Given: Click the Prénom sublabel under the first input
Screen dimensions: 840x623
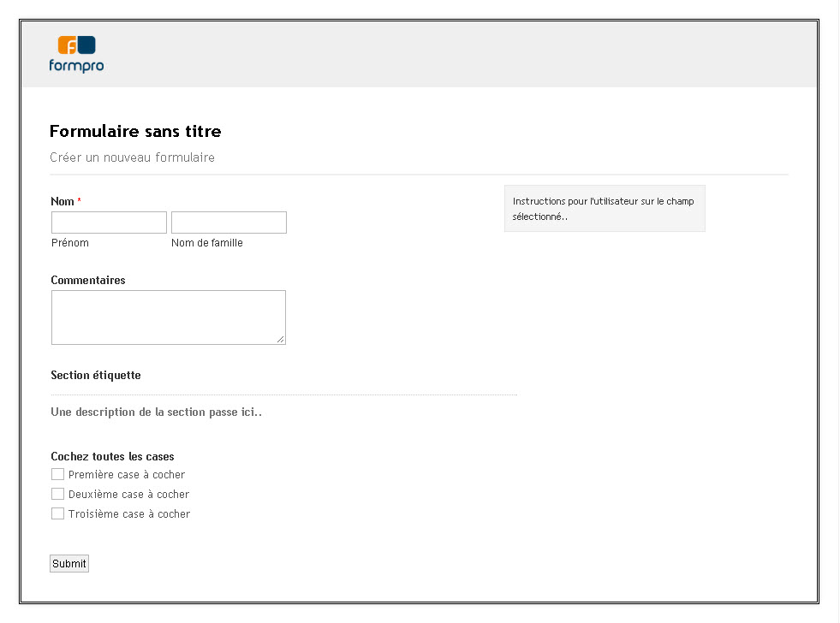Looking at the screenshot, I should [x=70, y=243].
